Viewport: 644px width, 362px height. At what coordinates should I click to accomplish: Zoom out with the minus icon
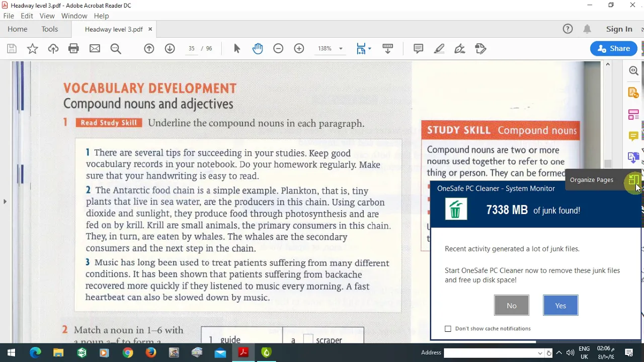click(x=278, y=49)
